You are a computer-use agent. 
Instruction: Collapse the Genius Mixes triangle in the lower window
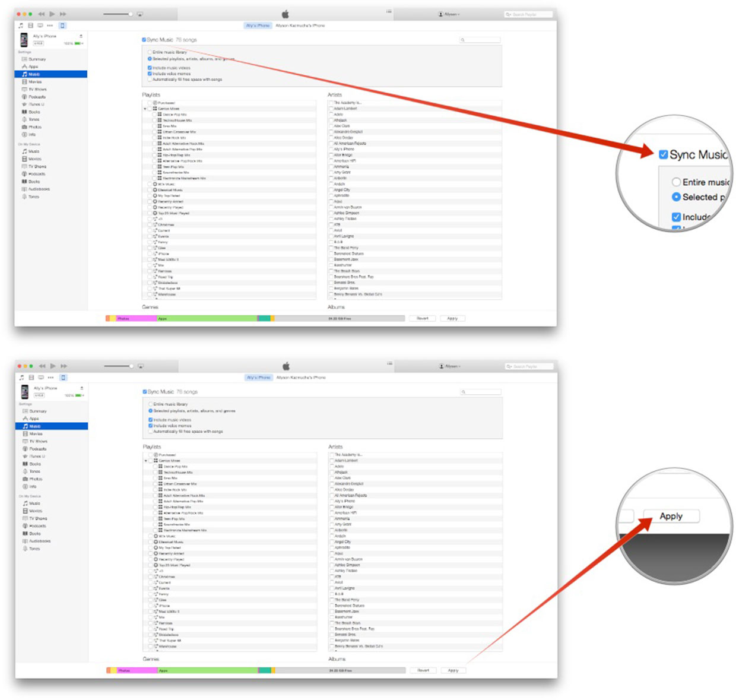point(146,461)
